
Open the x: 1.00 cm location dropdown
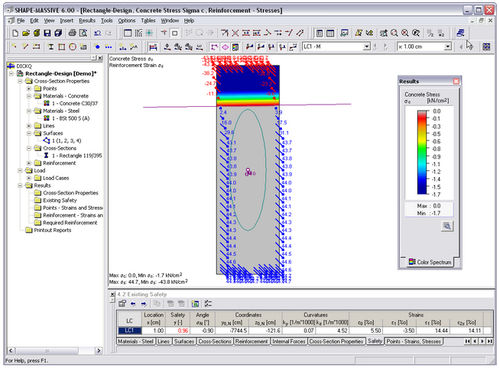click(447, 47)
